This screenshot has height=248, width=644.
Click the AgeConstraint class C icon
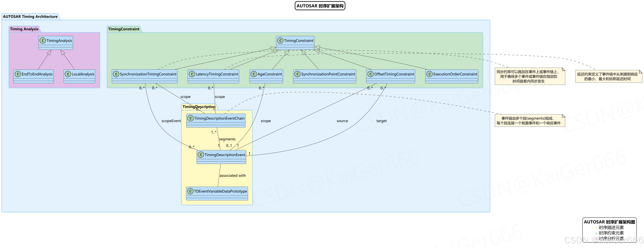(x=254, y=74)
